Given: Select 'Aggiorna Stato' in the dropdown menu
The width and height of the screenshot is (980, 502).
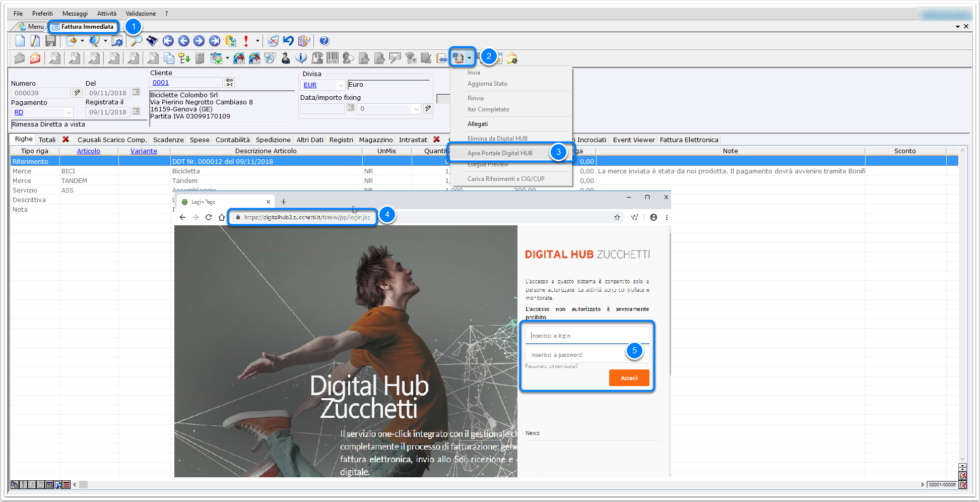Looking at the screenshot, I should coord(487,84).
